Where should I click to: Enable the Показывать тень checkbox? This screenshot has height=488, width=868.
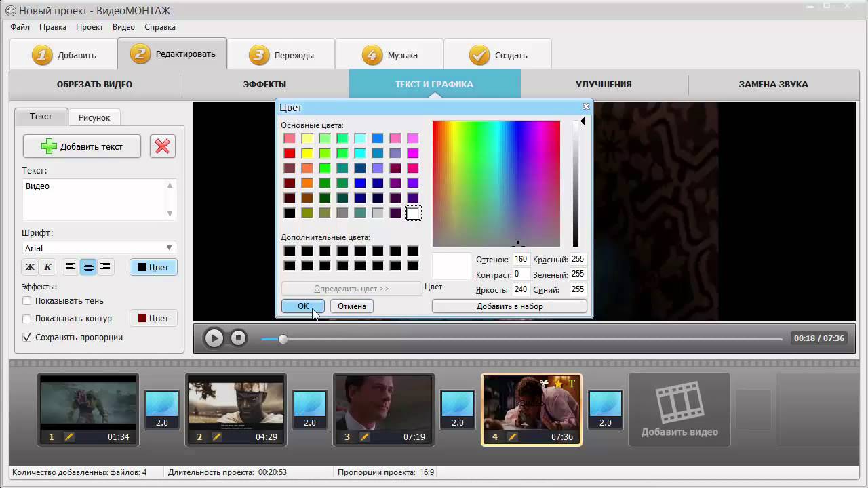[27, 301]
